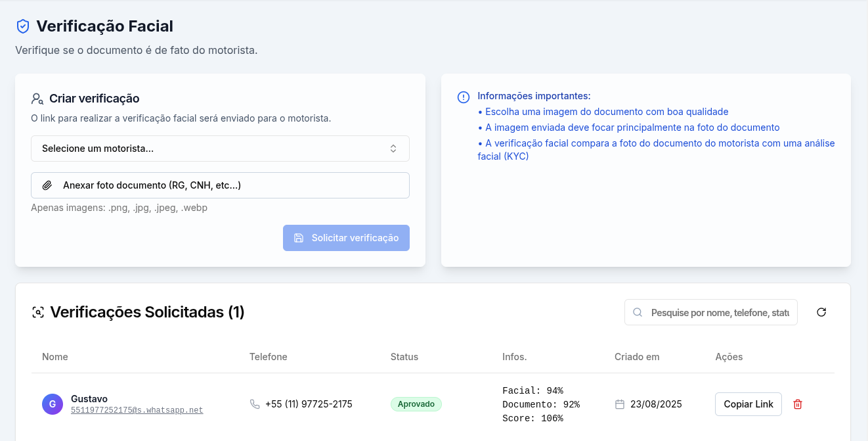
Task: Click the Nome column header
Action: (x=54, y=357)
